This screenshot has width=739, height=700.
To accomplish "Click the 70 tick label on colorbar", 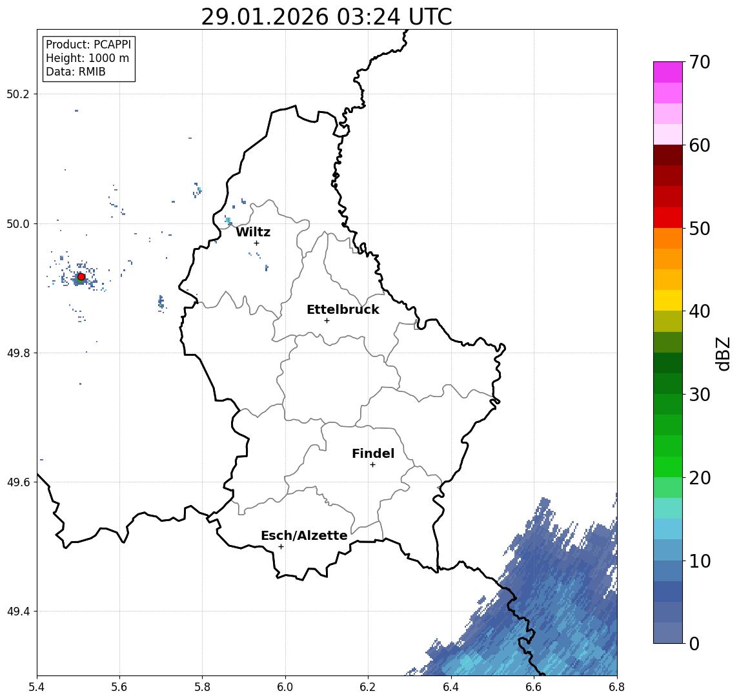I will (x=700, y=62).
